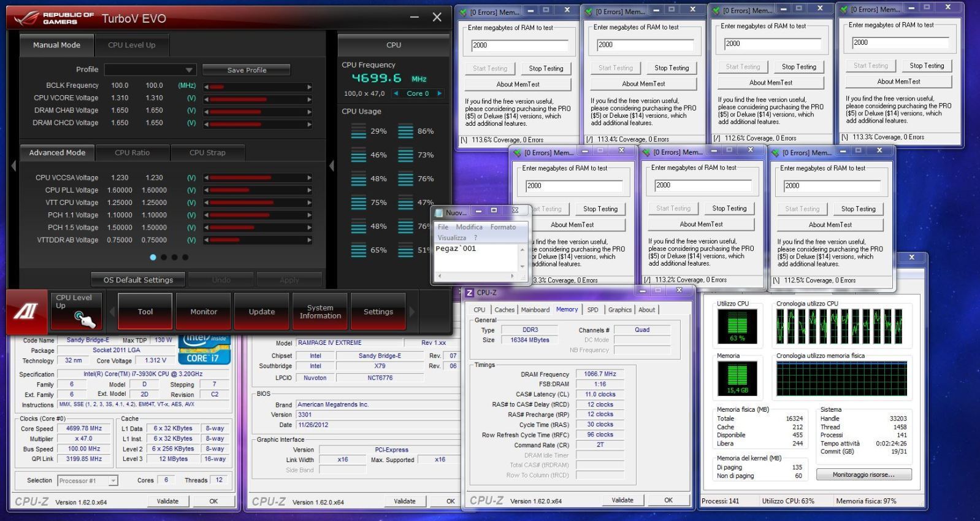Click the VTT CPU Voltage slider bar
Viewport: 980px width, 521px height.
(x=258, y=203)
